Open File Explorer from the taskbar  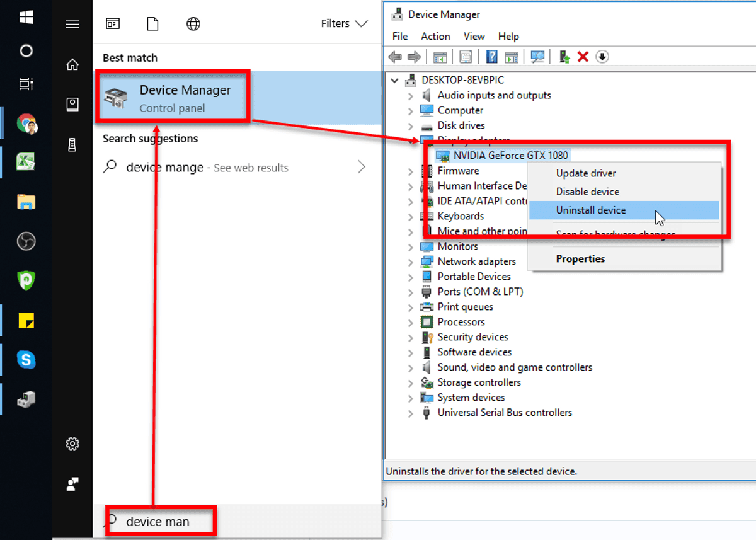tap(26, 202)
